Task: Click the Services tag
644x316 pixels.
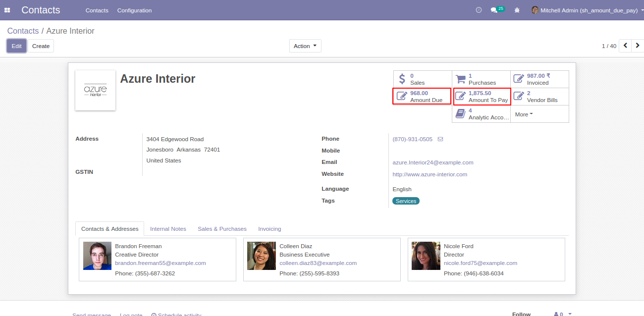Action: coord(406,201)
